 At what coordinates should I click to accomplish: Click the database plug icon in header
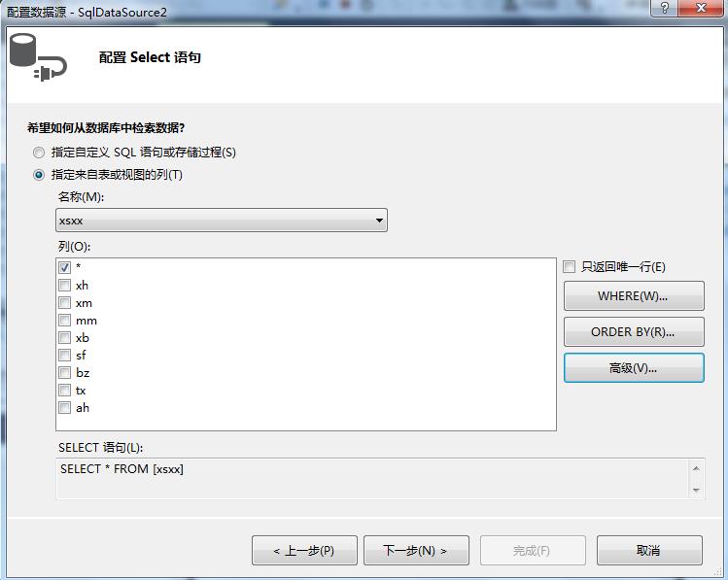37,57
